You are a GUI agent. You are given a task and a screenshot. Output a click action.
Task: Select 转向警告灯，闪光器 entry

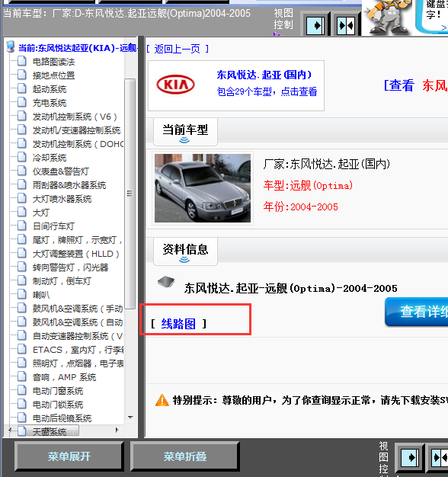tap(71, 267)
